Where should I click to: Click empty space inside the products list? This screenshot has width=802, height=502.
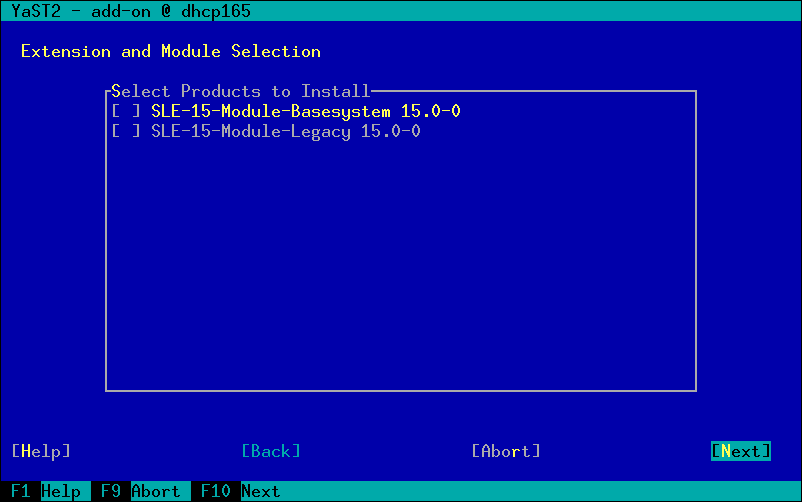point(400,270)
